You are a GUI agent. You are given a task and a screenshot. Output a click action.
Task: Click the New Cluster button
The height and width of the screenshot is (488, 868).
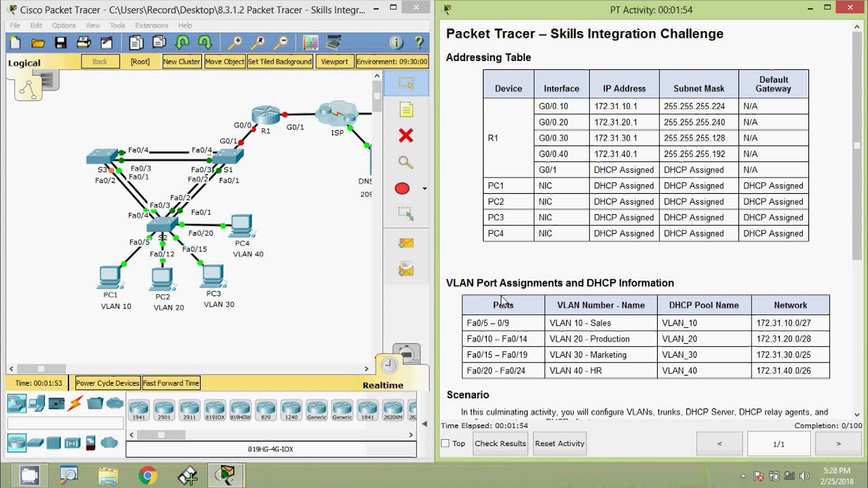(x=182, y=61)
